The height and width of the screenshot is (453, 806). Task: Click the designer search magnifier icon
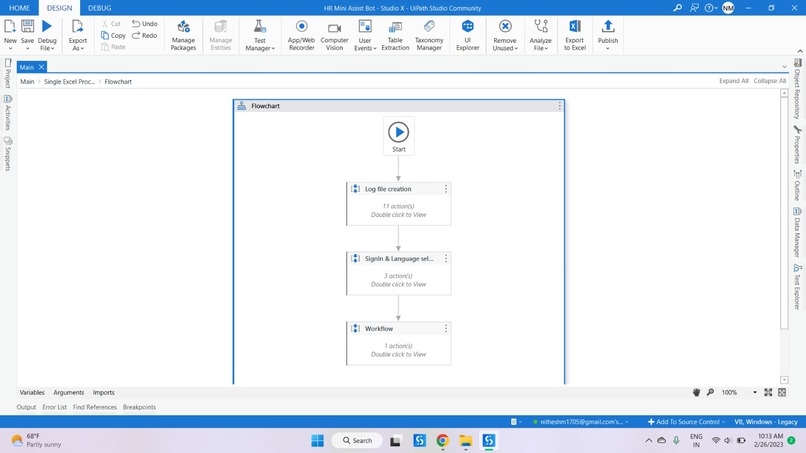(x=710, y=392)
